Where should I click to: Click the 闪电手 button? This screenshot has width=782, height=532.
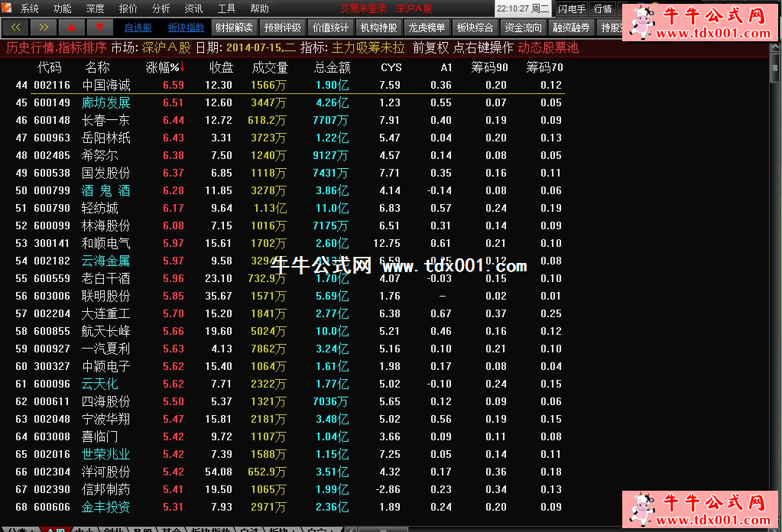pos(571,8)
